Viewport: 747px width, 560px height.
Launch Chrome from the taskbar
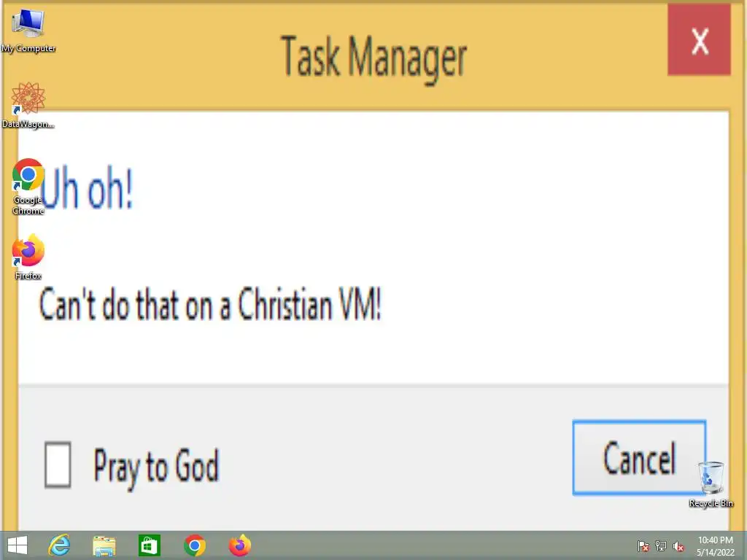click(x=194, y=545)
